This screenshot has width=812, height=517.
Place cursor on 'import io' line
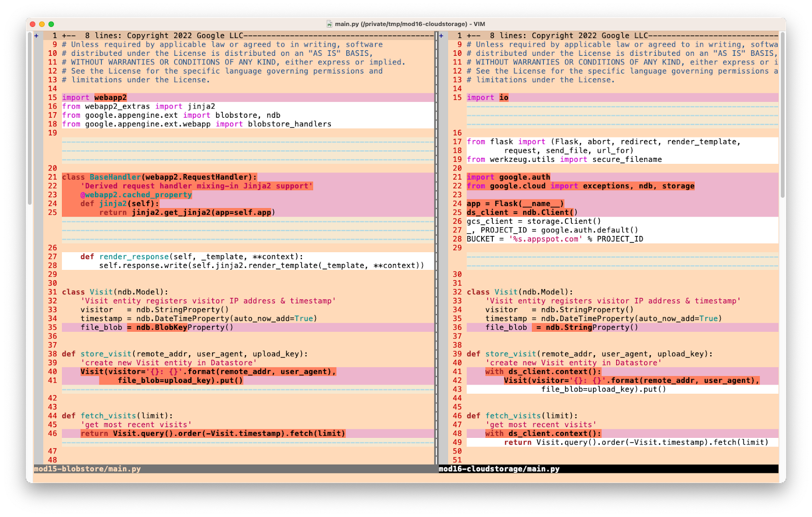tap(487, 97)
